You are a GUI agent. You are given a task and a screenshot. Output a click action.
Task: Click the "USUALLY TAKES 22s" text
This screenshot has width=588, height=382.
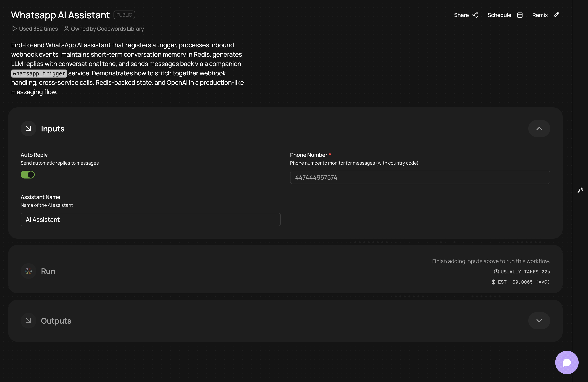point(525,272)
